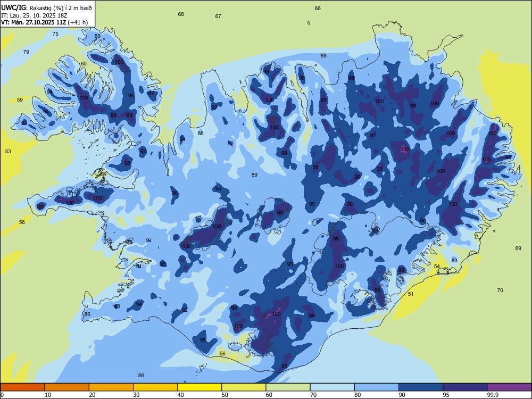Click the map value '66' over northern sea

click(x=318, y=8)
